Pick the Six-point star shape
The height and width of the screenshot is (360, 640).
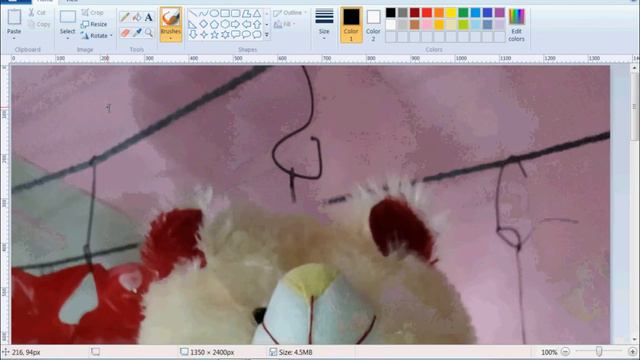[224, 35]
